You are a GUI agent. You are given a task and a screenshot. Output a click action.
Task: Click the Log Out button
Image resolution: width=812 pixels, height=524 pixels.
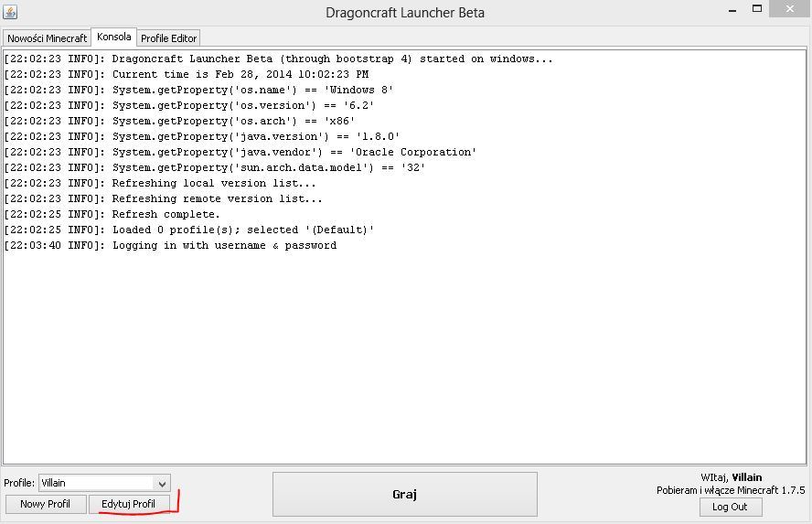(731, 507)
